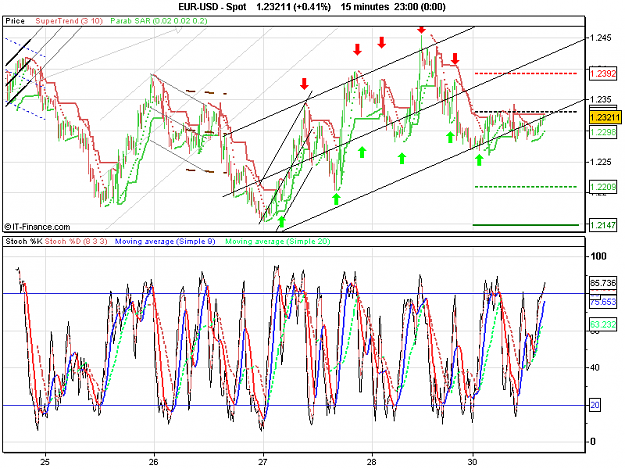Click the 23:00 (0:00) time readout
The height and width of the screenshot is (469, 625).
(x=420, y=7)
